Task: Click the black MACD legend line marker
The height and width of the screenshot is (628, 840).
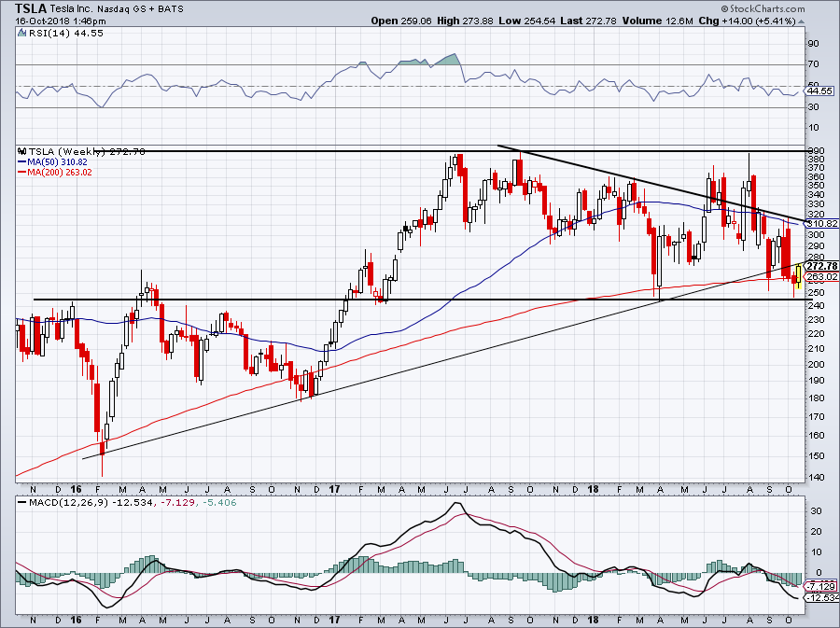Action: coord(22,503)
